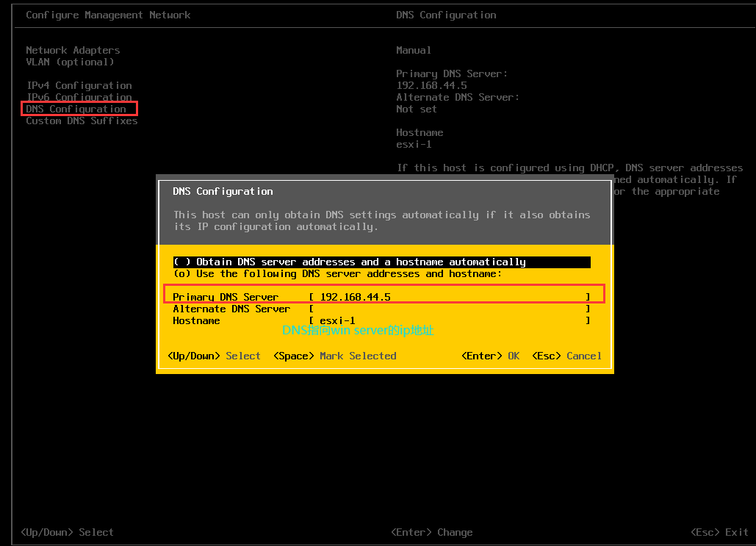
Task: Select Use the following DNS server addresses
Action: pyautogui.click(x=337, y=273)
